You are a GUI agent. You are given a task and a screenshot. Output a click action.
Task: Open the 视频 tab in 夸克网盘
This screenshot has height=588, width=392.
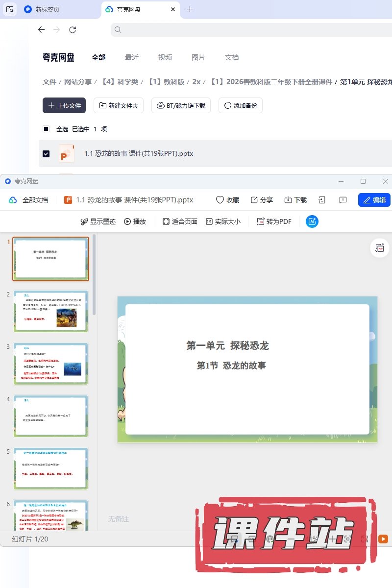[x=165, y=57]
